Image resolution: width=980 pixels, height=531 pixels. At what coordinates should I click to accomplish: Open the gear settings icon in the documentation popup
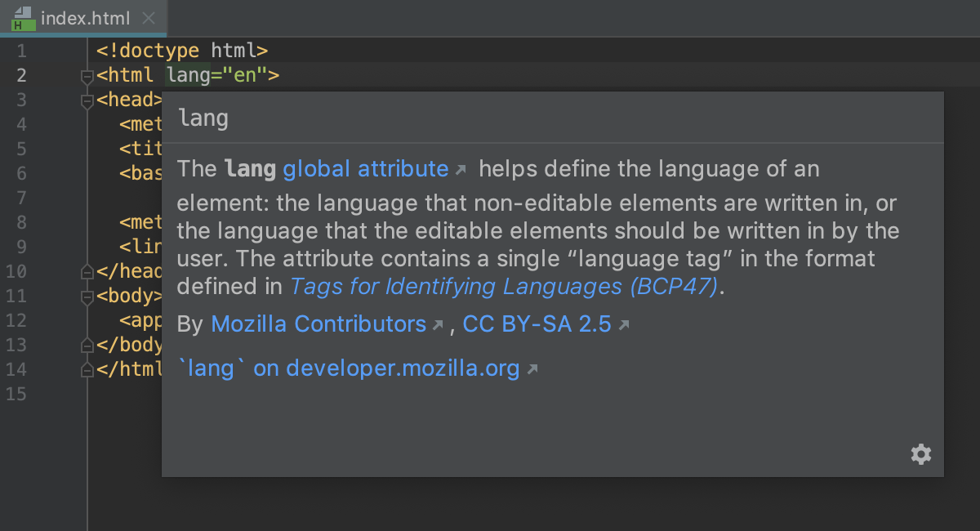pyautogui.click(x=921, y=454)
